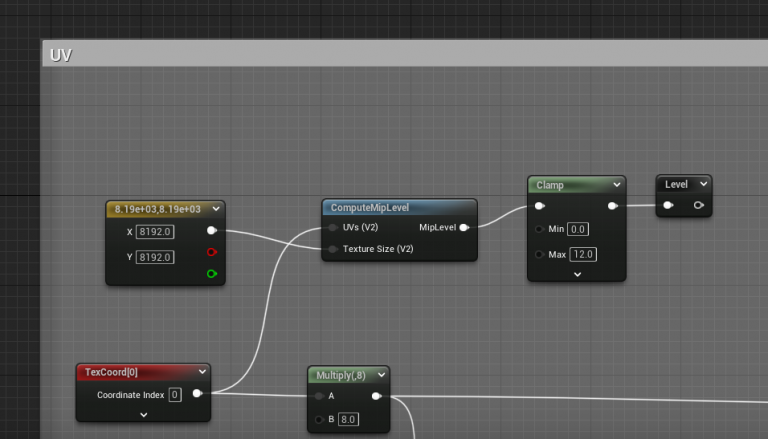Screen dimensions: 768x439
Task: Click the UVs (V2) input pin on ComputeMipLevel
Action: (x=333, y=227)
